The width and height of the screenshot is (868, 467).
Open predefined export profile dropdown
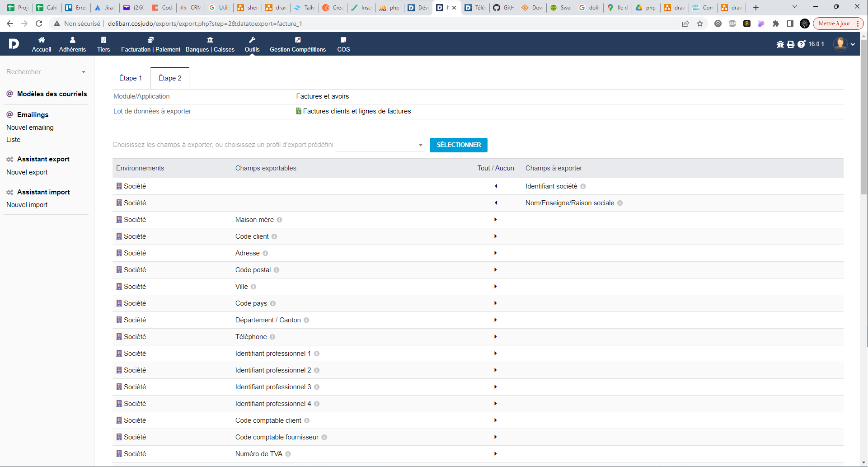coord(380,145)
